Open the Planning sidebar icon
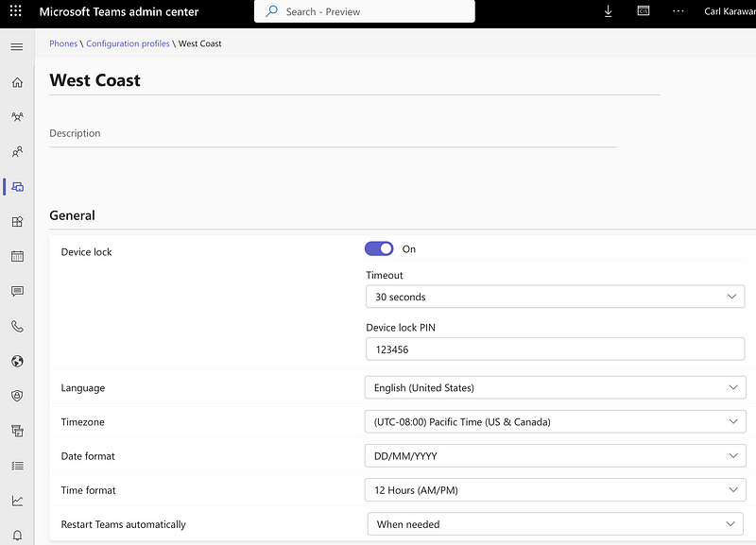Screen dimensions: 756x545 click(x=17, y=431)
